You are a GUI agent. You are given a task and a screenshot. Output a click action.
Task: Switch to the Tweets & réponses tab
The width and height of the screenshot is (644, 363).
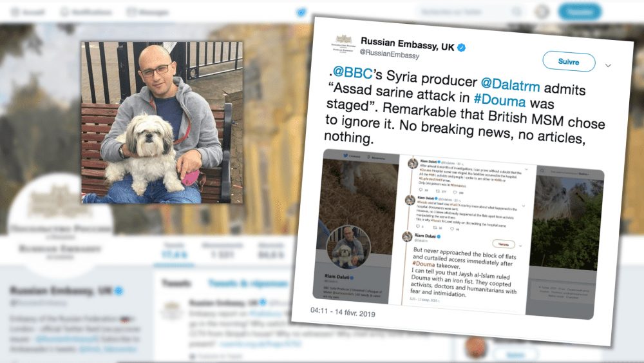point(248,283)
